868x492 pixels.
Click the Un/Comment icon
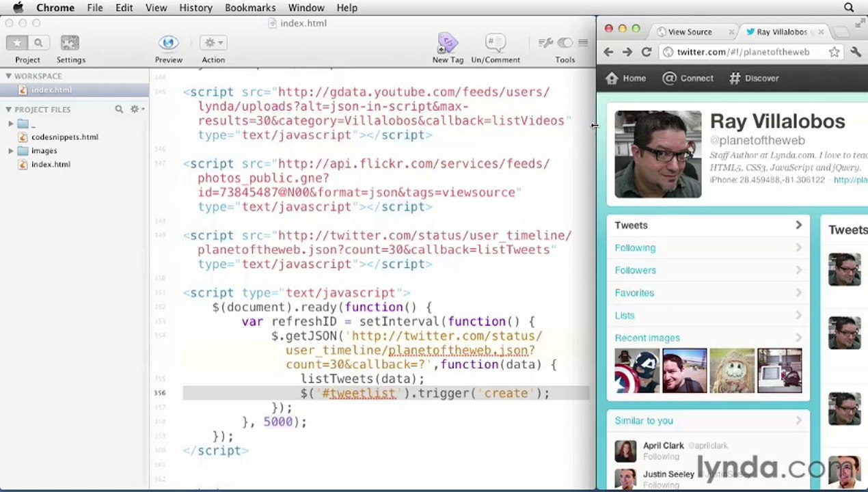coord(496,43)
